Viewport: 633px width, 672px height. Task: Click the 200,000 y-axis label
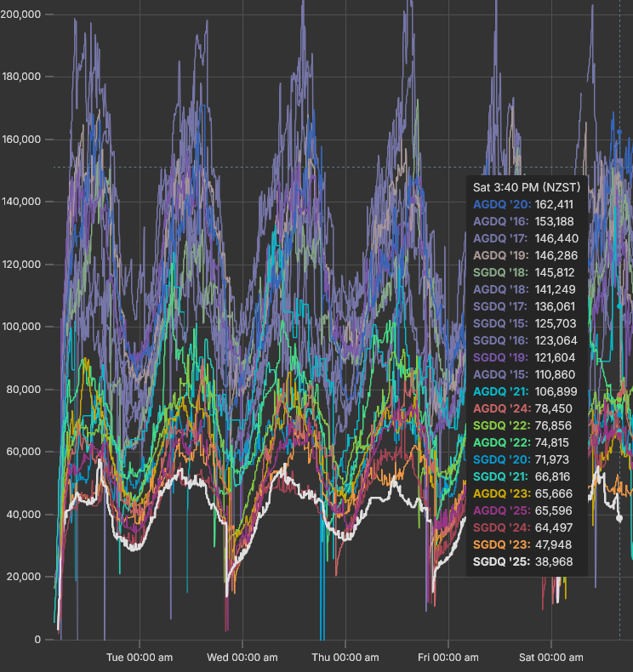(20, 14)
